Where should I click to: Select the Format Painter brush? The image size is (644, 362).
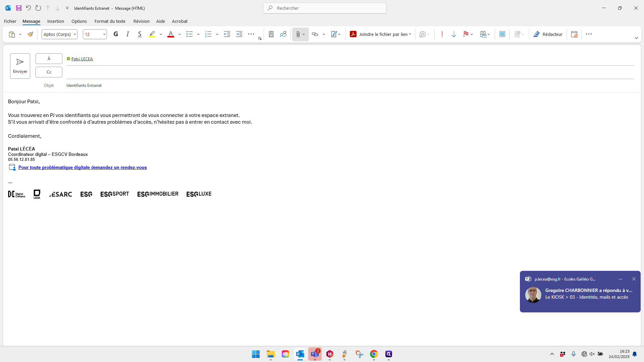click(x=30, y=34)
